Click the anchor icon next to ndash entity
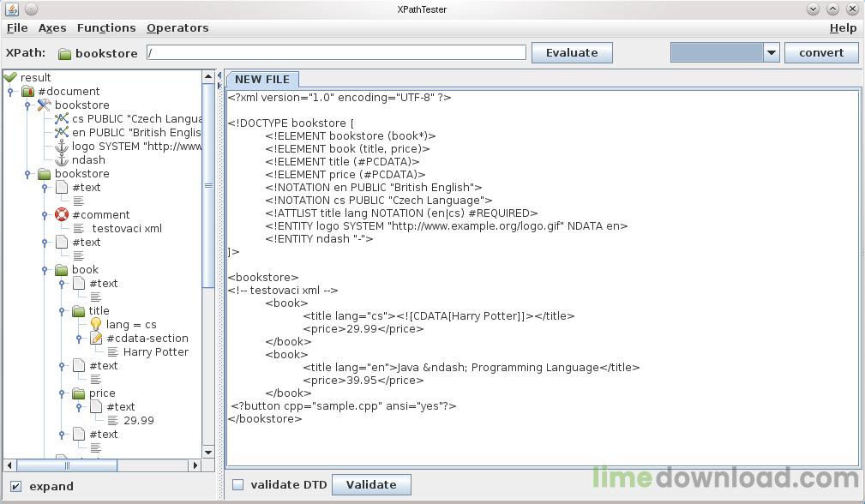This screenshot has width=865, height=504. click(63, 159)
